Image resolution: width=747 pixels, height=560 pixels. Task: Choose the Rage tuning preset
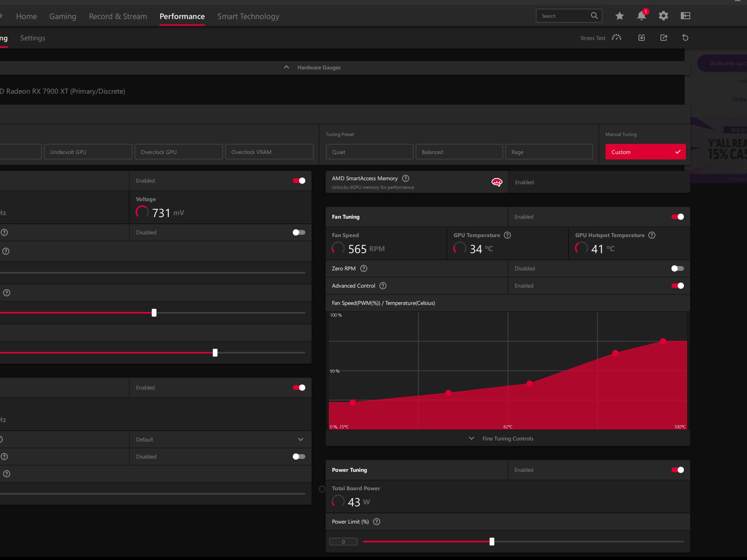pyautogui.click(x=549, y=152)
